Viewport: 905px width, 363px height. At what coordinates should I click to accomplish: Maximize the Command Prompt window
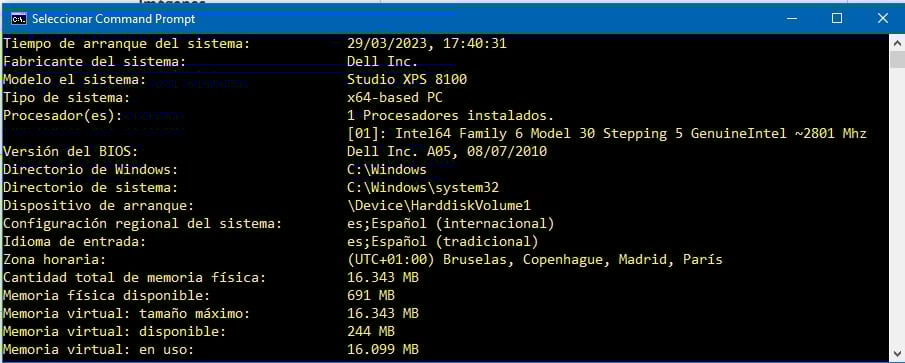tap(837, 19)
